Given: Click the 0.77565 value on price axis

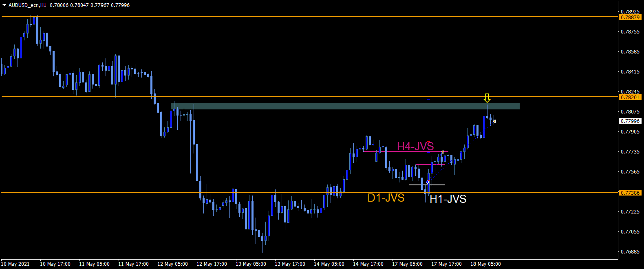Looking at the screenshot, I should (630, 172).
